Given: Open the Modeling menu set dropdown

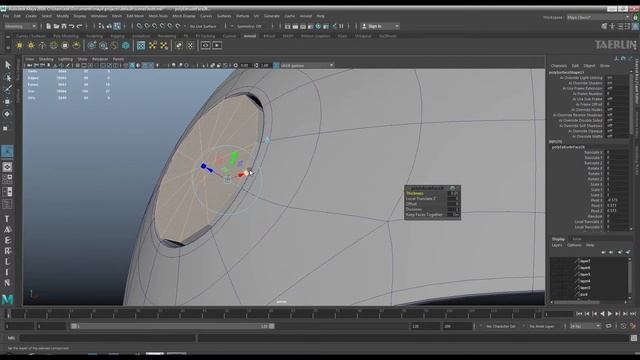Looking at the screenshot, I should tap(20, 26).
